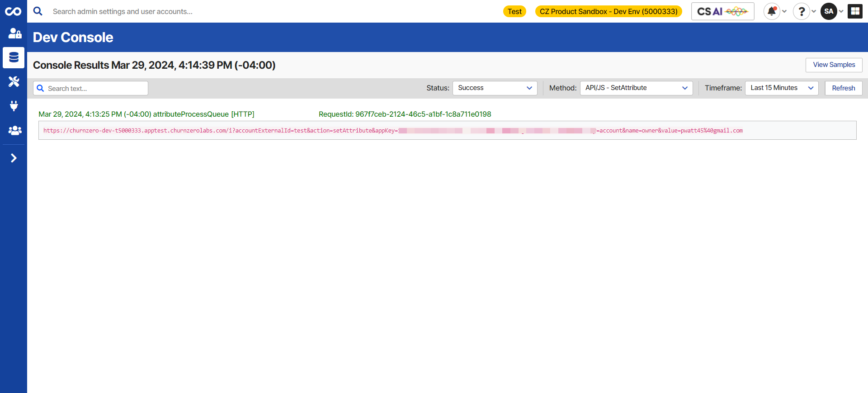Open the user lock admin sidebar icon

pyautogui.click(x=15, y=33)
